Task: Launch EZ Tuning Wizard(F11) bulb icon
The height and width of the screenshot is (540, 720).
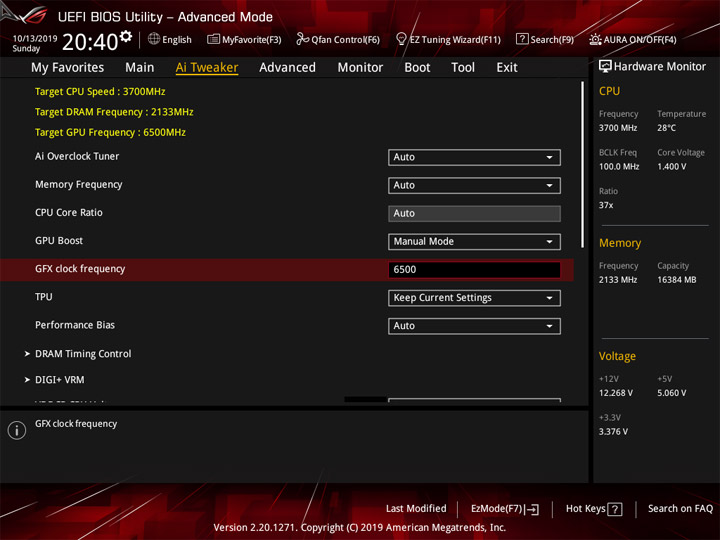Action: [401, 39]
